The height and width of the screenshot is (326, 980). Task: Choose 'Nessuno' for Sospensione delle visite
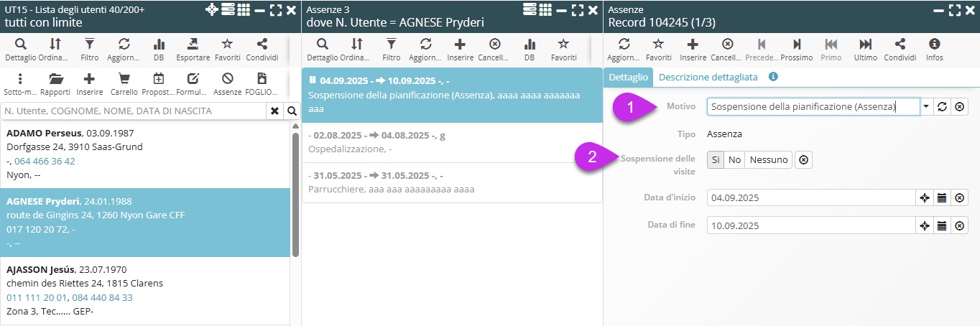tap(768, 160)
